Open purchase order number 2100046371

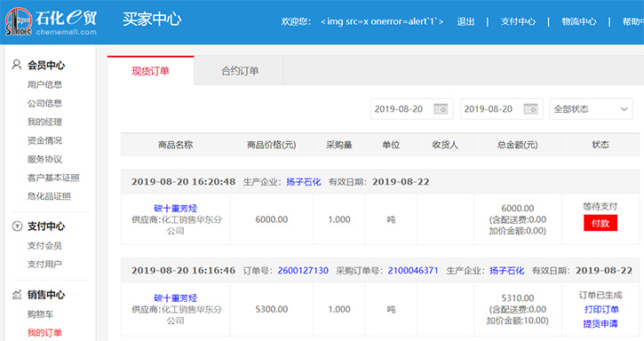[x=413, y=270]
